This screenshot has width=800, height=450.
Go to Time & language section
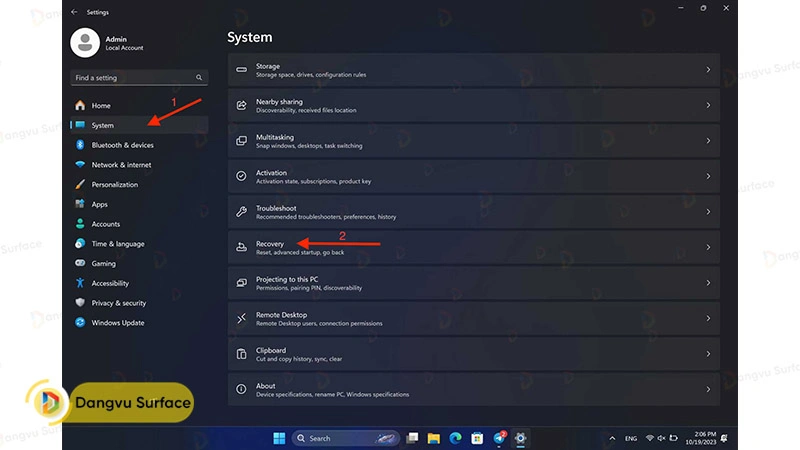[118, 244]
